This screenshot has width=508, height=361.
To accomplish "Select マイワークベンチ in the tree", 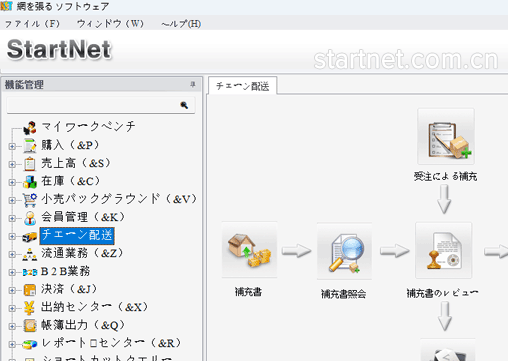I will click(x=88, y=127).
